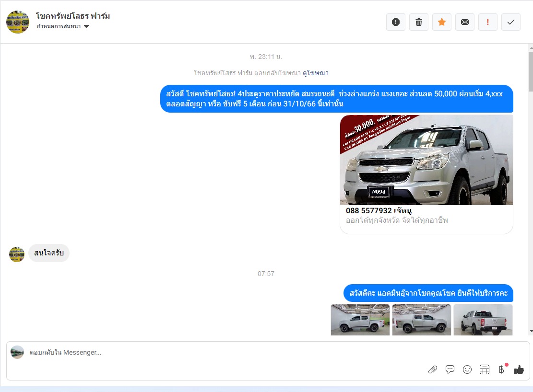Screen dimensions: 533x392
Task: Open rear-view truck thumbnail
Action: click(483, 320)
